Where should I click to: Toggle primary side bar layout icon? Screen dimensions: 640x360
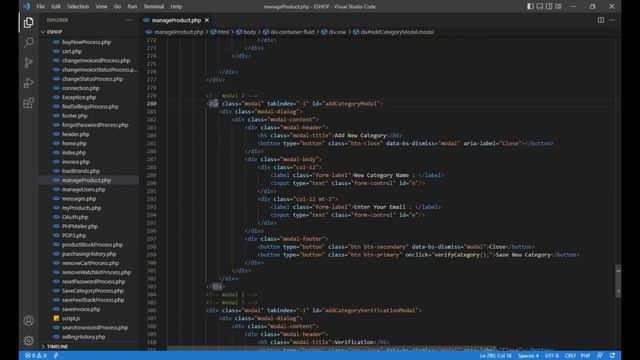(x=530, y=7)
